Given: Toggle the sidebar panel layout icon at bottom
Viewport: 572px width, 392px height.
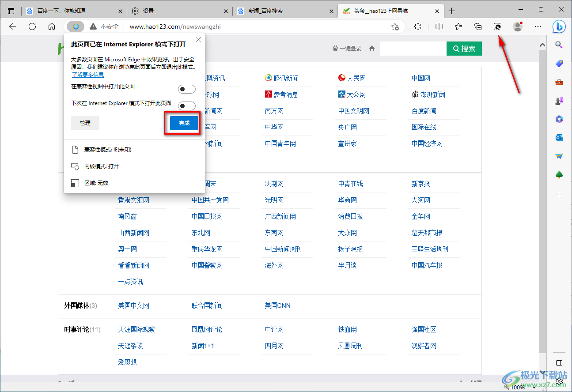Looking at the screenshot, I should click(559, 363).
